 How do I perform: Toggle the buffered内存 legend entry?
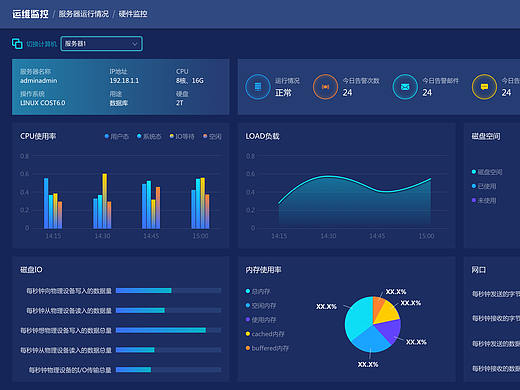[x=267, y=348]
